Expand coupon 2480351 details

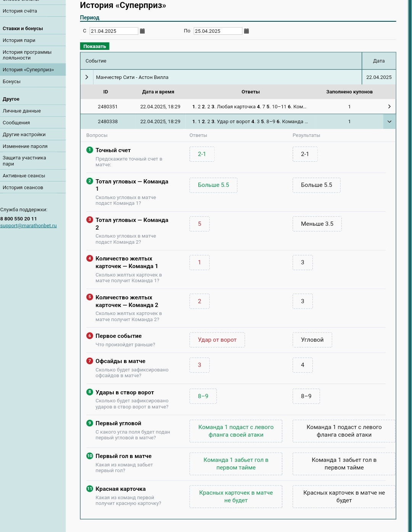click(389, 107)
